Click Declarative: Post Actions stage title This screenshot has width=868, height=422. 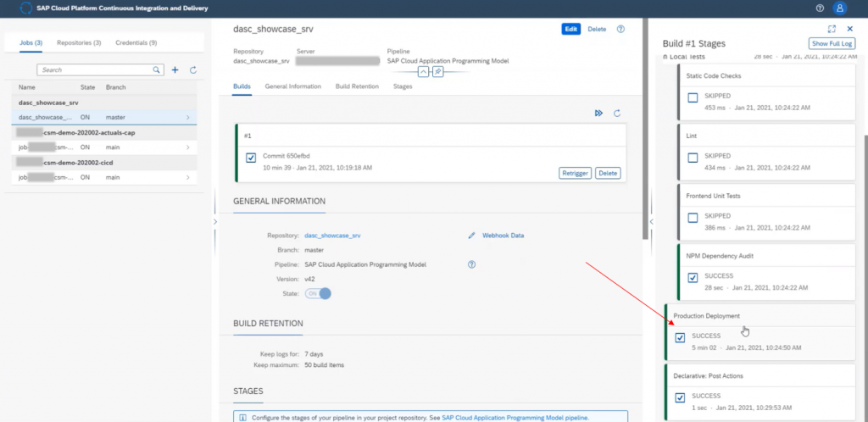point(708,376)
